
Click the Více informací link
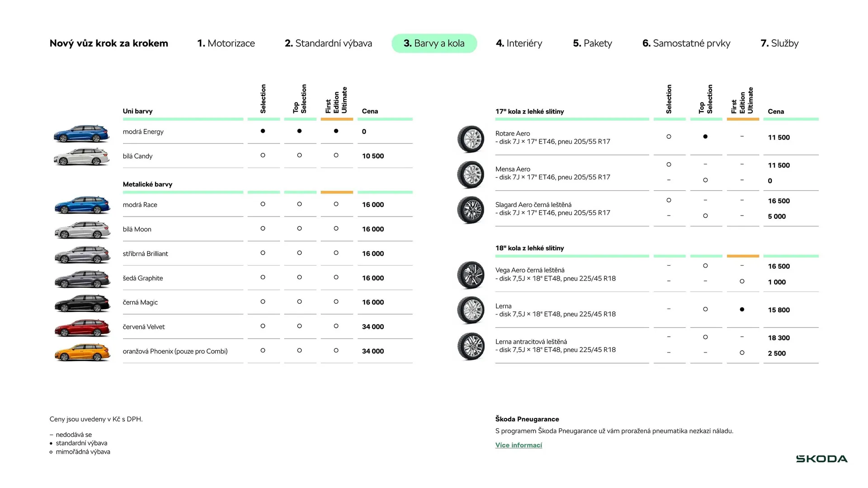click(519, 445)
